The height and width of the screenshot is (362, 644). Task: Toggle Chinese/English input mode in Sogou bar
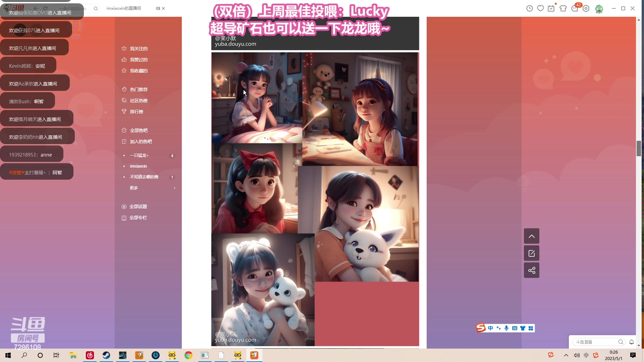[x=490, y=328]
